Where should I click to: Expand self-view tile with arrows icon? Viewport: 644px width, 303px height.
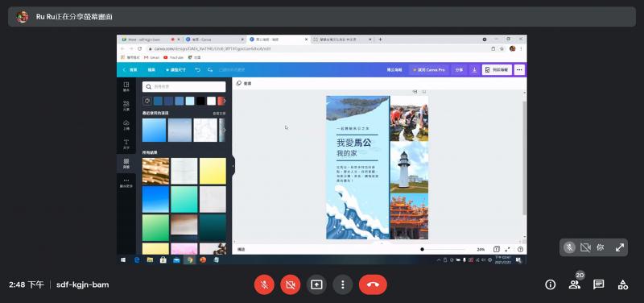tap(619, 247)
